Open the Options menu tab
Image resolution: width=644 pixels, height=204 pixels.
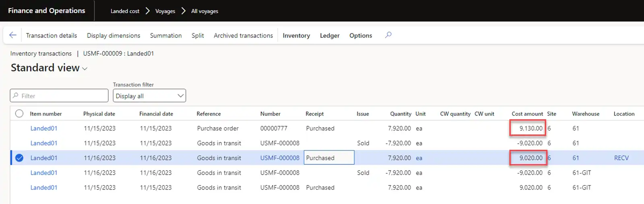(361, 35)
